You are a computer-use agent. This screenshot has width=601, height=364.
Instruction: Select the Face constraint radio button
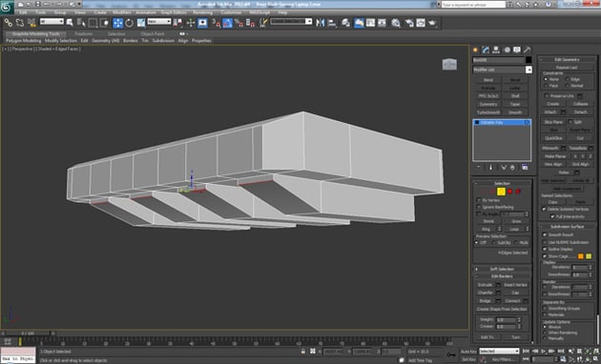click(546, 86)
